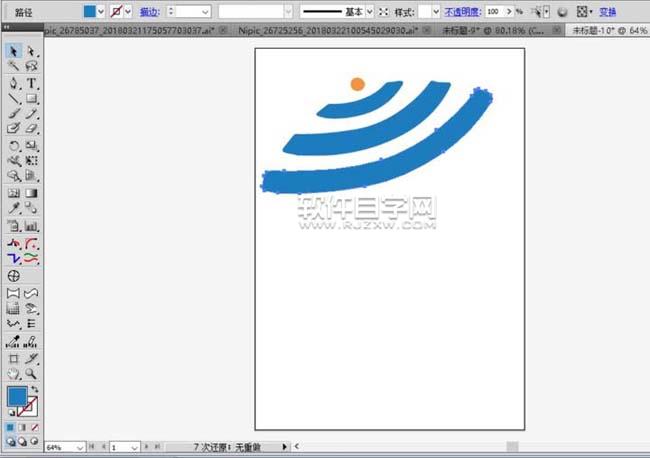Close the 未标题-9 document tab
The width and height of the screenshot is (650, 458).
557,30
